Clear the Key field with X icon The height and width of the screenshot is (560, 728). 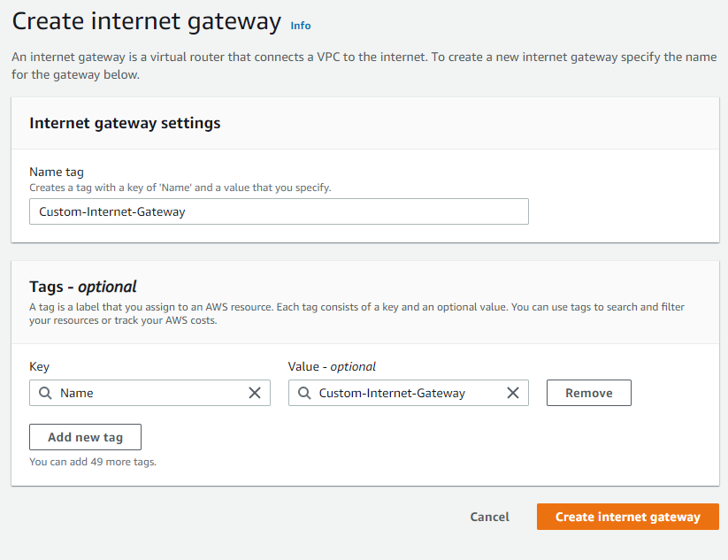click(x=255, y=393)
